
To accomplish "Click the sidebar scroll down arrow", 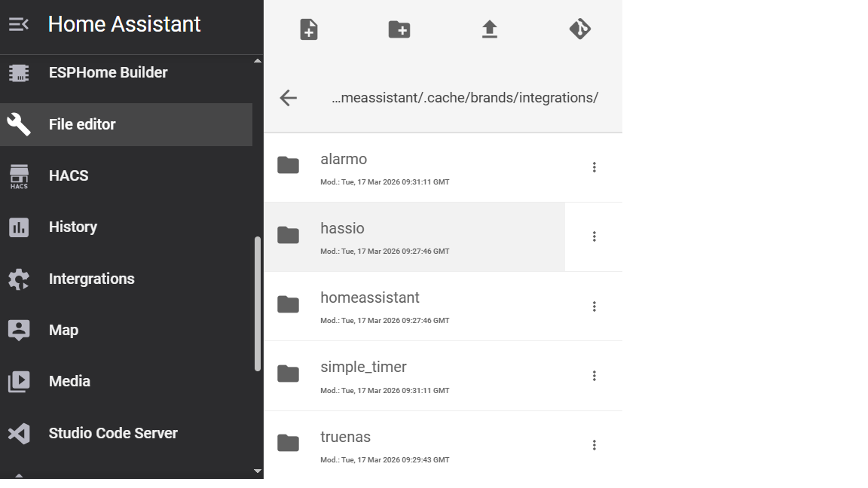I will tap(258, 471).
